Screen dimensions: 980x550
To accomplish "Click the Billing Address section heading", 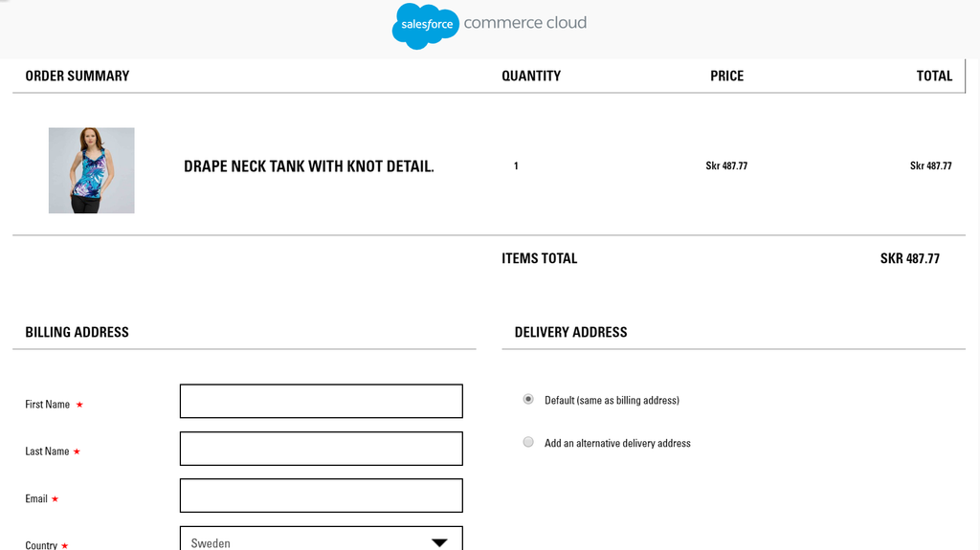I will click(77, 332).
